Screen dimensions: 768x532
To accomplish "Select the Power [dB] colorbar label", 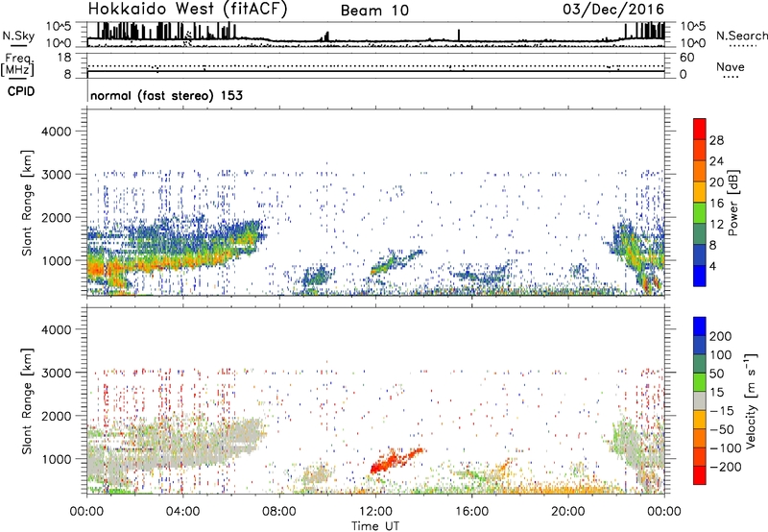I will [x=733, y=203].
